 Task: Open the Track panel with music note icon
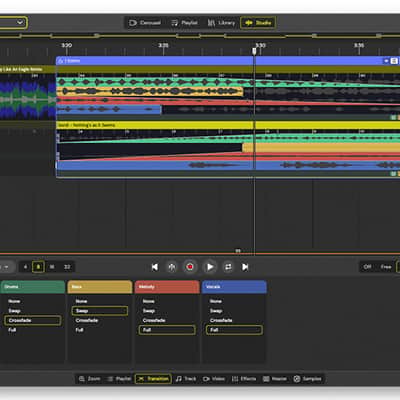pyautogui.click(x=186, y=379)
